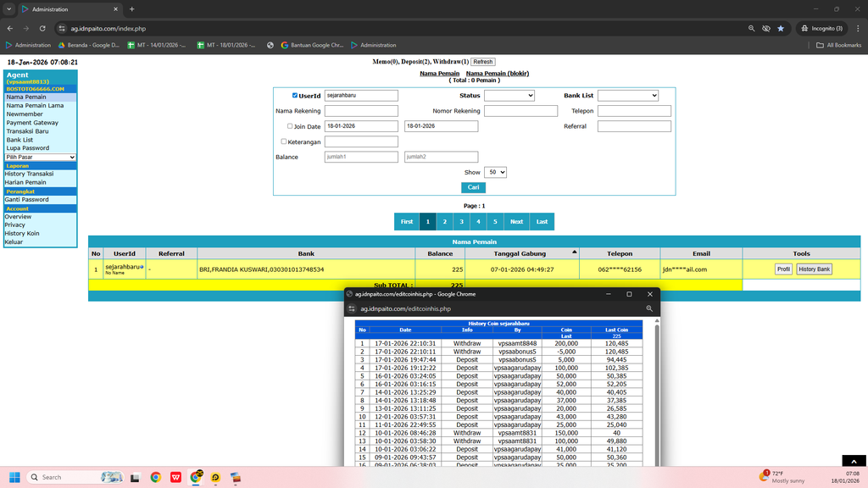Jump to the Last page
This screenshot has width=868, height=488.
click(542, 221)
